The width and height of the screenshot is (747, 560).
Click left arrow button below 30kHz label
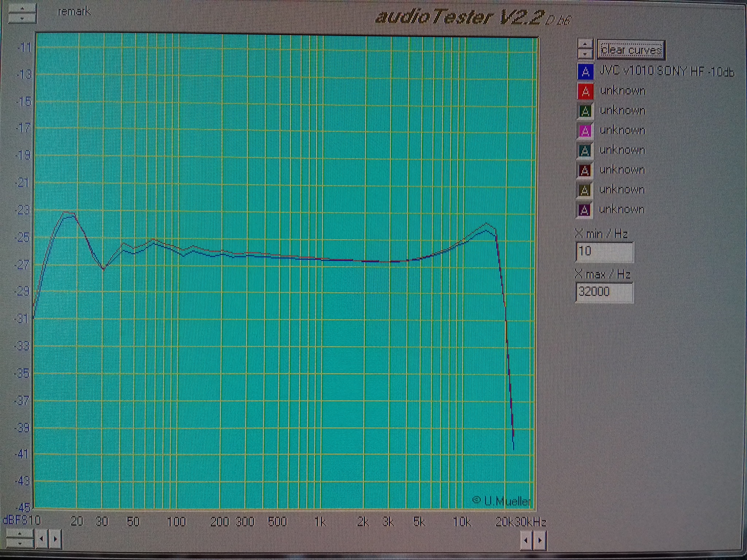pyautogui.click(x=525, y=540)
